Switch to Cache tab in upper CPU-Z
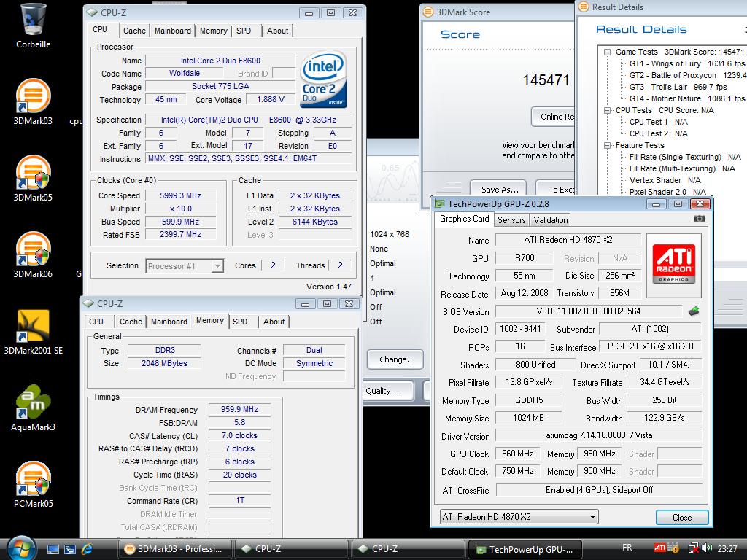Viewport: 747px width, 560px height. pos(134,31)
